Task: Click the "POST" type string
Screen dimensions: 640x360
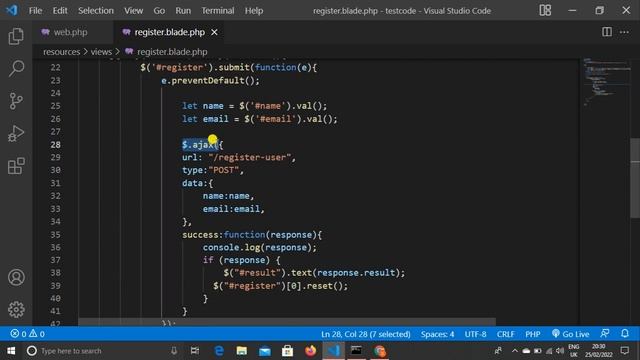Action: [223, 170]
